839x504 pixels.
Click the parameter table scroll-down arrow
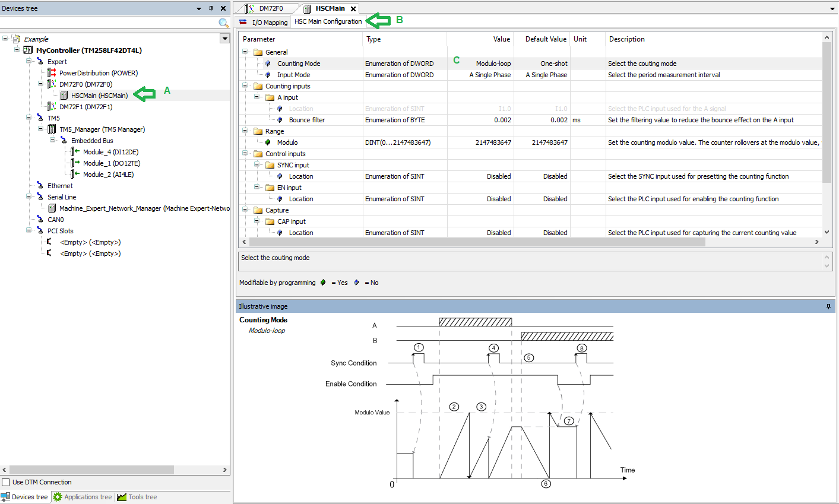click(827, 232)
